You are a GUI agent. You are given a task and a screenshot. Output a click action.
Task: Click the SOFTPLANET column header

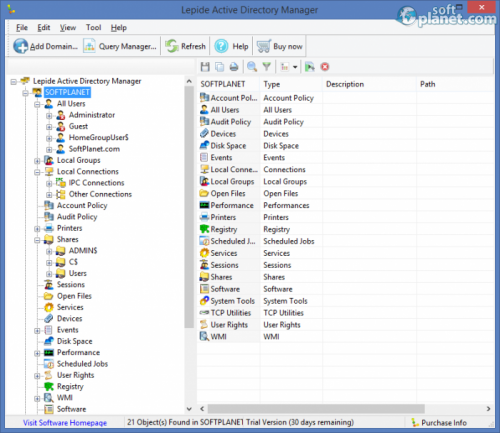pyautogui.click(x=229, y=84)
